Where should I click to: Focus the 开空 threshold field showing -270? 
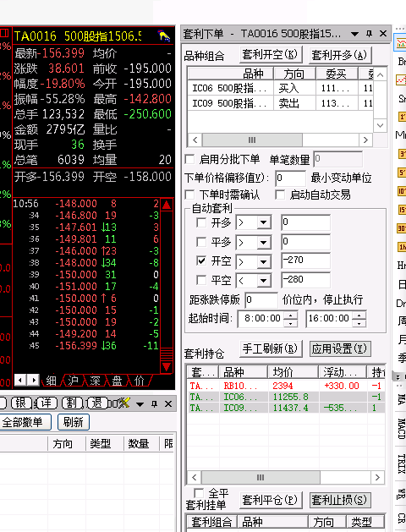coord(305,261)
